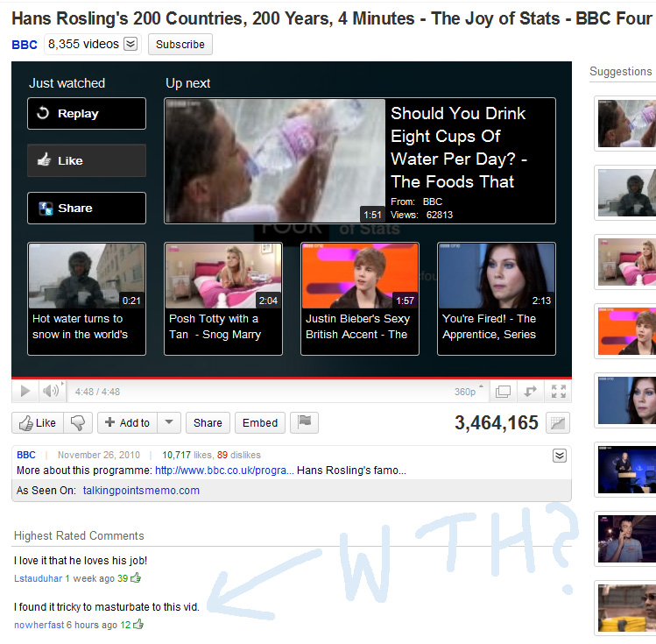This screenshot has height=644, width=656.
Task: Click the Add to button
Action: (x=127, y=422)
